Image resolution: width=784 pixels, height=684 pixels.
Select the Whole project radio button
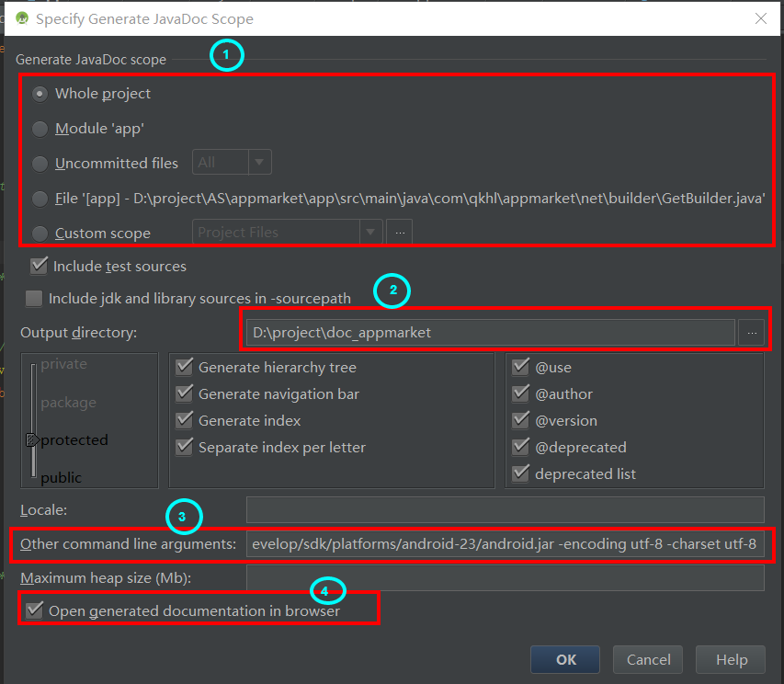pos(40,94)
